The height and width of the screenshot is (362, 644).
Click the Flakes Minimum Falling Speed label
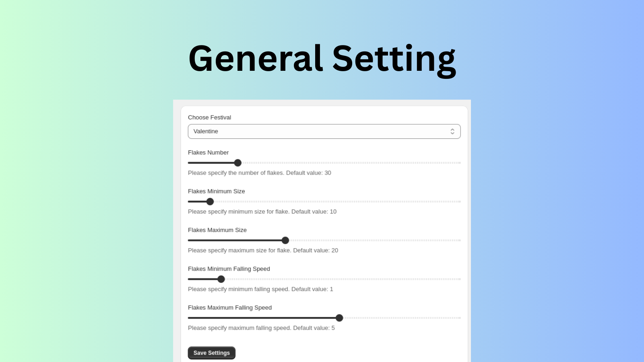point(229,269)
